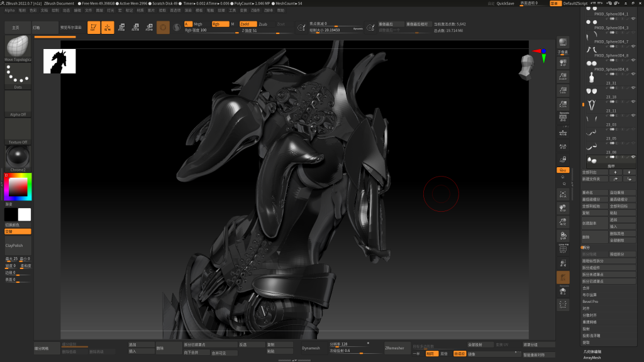The image size is (644, 362).
Task: Click the Draw mode button beside Edit
Action: (x=108, y=27)
